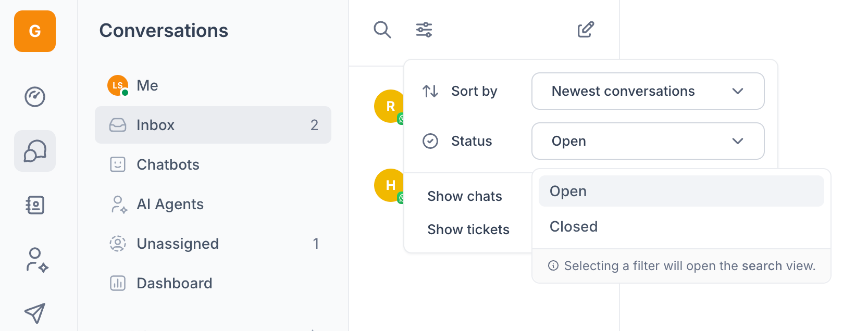Screen dimensions: 868x331
Task: Go to Chatbots section
Action: tap(168, 164)
